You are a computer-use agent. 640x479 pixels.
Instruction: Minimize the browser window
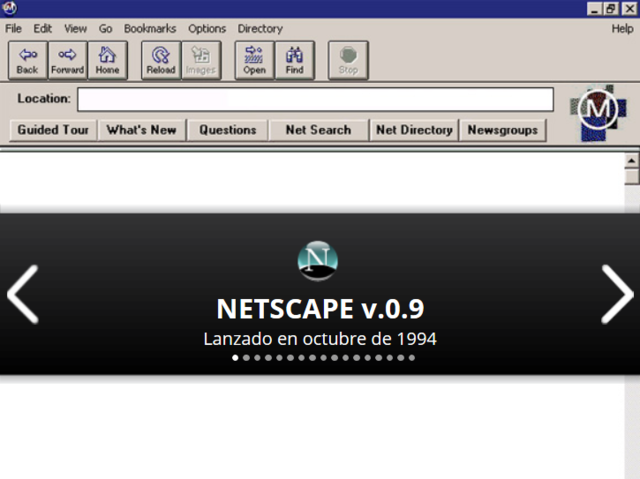(595, 9)
